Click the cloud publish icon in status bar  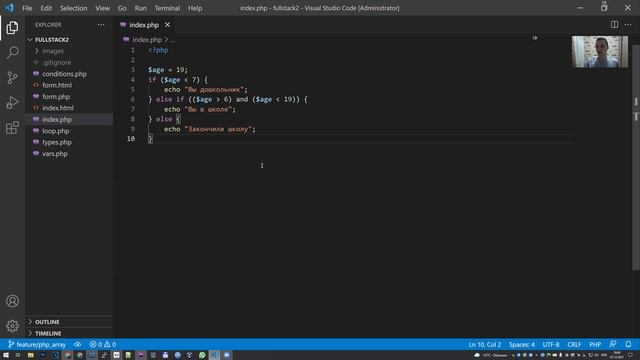click(x=78, y=344)
